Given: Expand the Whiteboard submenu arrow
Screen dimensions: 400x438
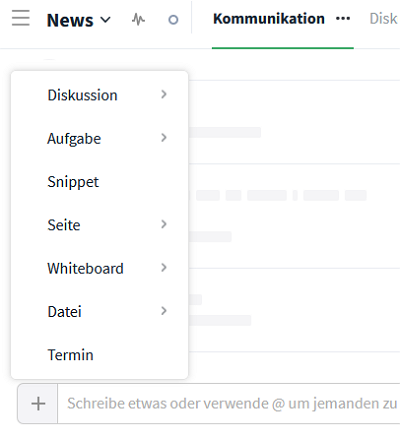Looking at the screenshot, I should pyautogui.click(x=164, y=268).
